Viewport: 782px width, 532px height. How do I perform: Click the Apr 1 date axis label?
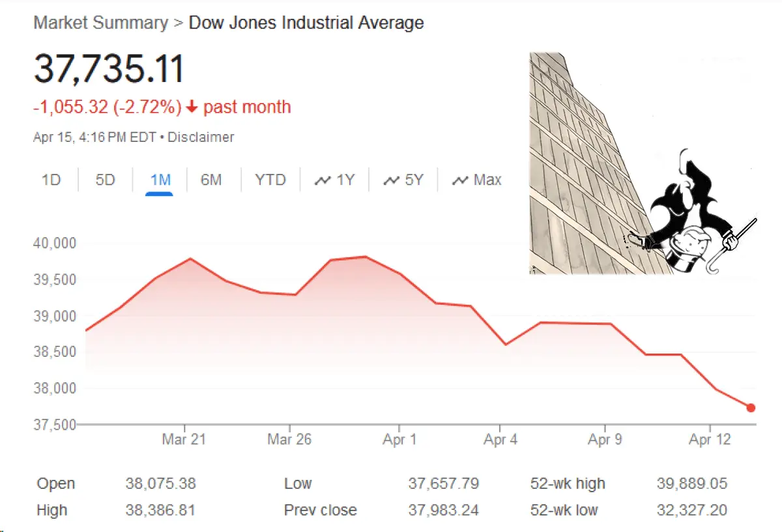point(399,440)
